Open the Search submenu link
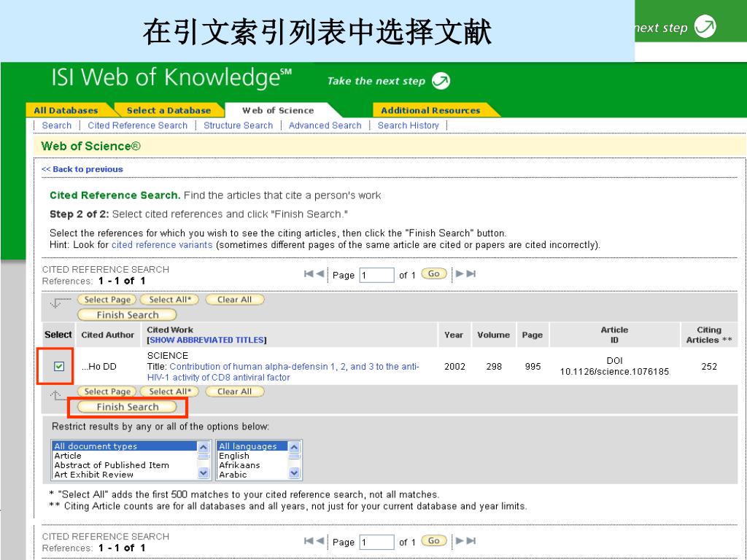Viewport: 747px width, 560px height. (x=57, y=125)
